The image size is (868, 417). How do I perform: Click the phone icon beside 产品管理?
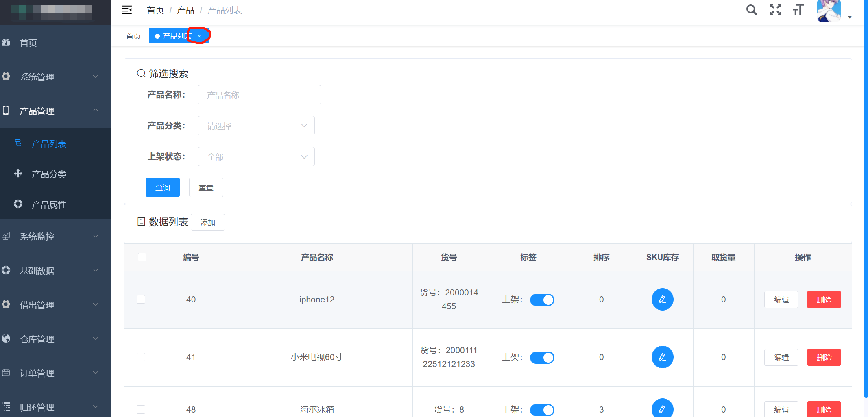point(6,110)
